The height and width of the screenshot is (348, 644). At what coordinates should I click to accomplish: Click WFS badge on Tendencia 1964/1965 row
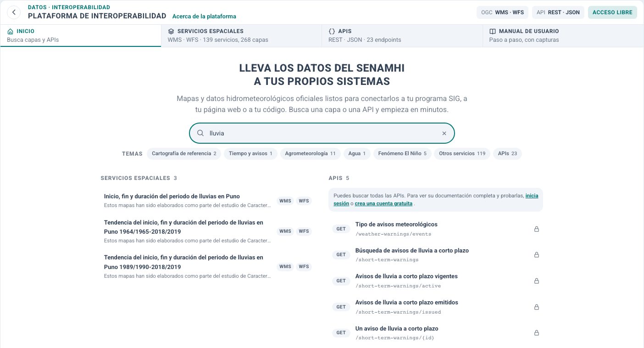point(304,231)
